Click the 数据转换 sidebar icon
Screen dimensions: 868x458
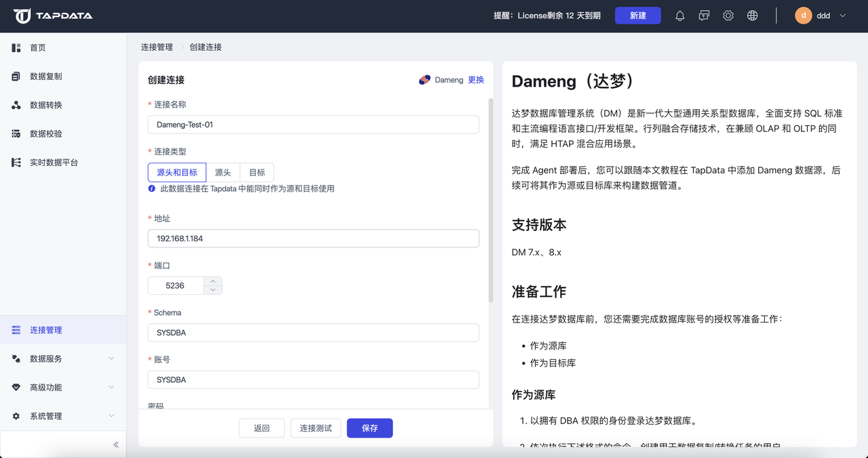16,105
